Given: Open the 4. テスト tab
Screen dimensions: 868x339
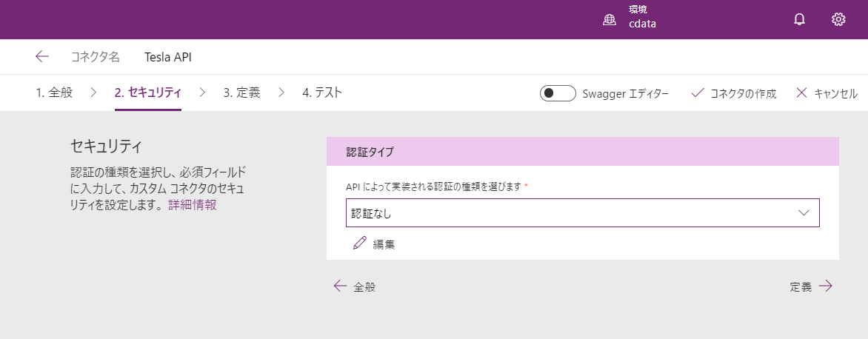Looking at the screenshot, I should coord(322,93).
